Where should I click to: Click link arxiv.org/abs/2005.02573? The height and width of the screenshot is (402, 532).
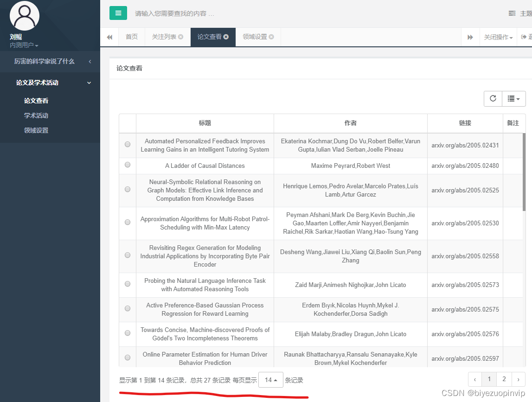pos(465,285)
